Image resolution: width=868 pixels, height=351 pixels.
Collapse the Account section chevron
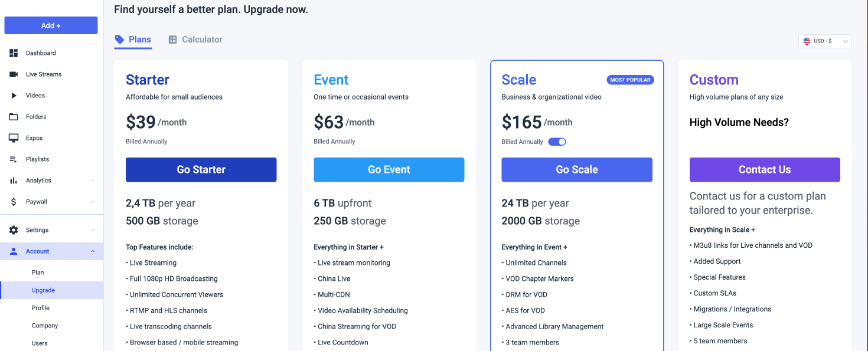click(93, 251)
